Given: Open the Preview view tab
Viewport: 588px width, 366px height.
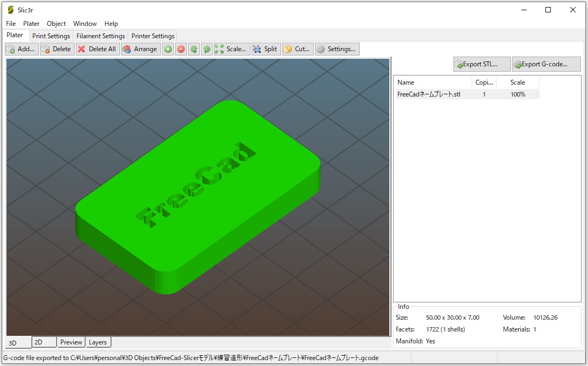Looking at the screenshot, I should [x=71, y=342].
